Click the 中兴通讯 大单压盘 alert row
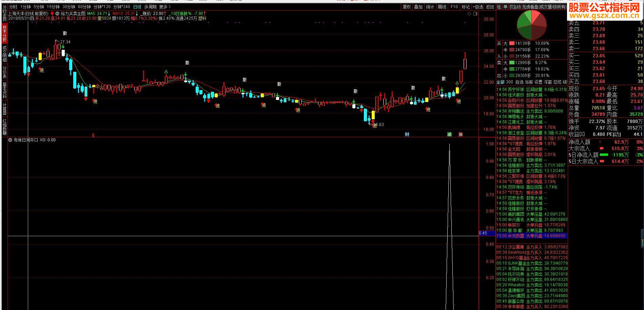Image resolution: width=644 pixels, height=310 pixels. tap(532, 220)
